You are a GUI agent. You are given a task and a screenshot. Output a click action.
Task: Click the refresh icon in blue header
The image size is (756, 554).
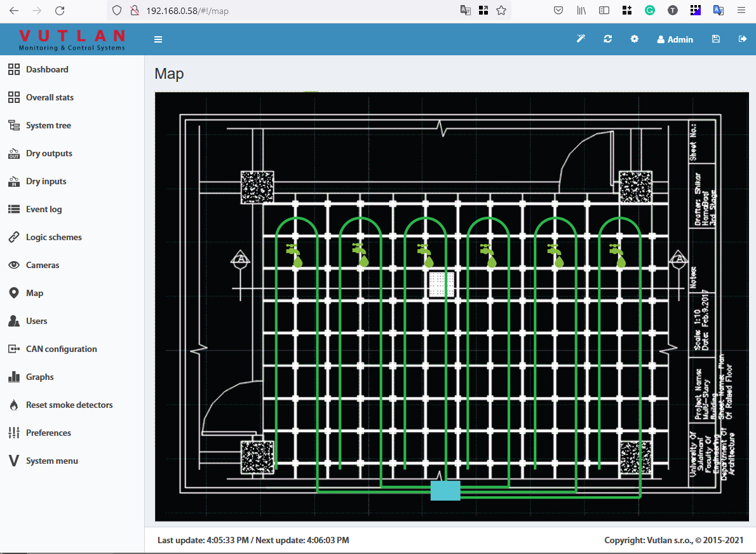pyautogui.click(x=607, y=39)
